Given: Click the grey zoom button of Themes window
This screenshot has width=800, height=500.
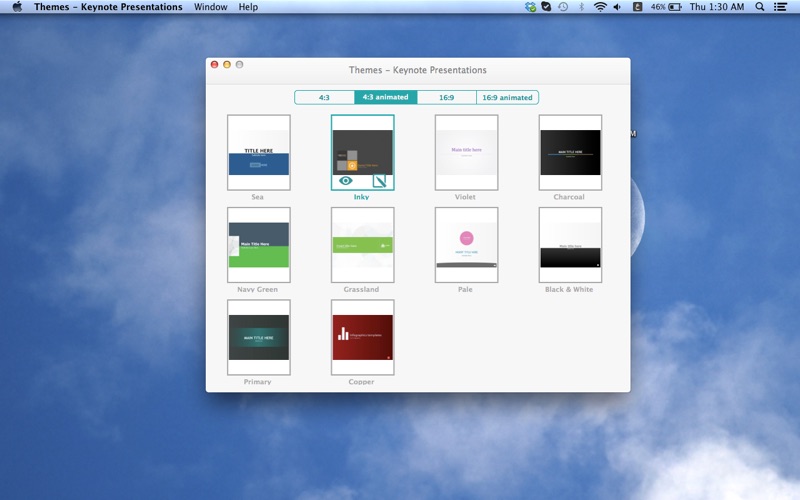Looking at the screenshot, I should click(x=239, y=64).
